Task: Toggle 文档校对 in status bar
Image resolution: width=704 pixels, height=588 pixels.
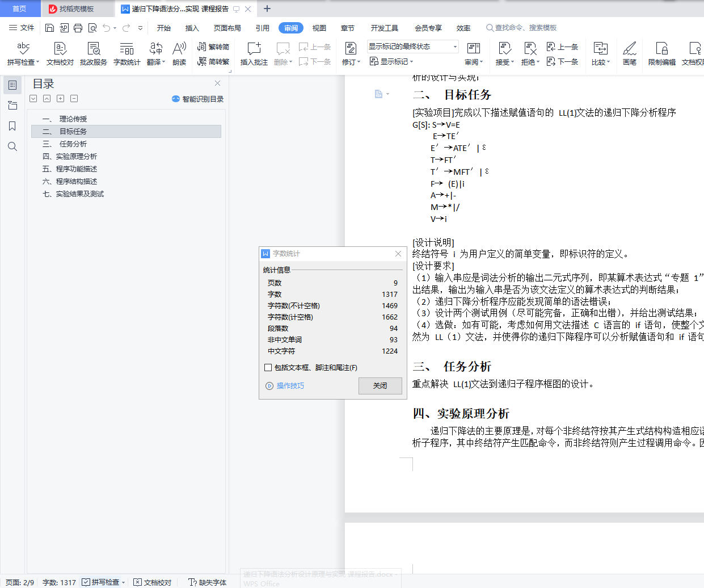Action: (153, 582)
